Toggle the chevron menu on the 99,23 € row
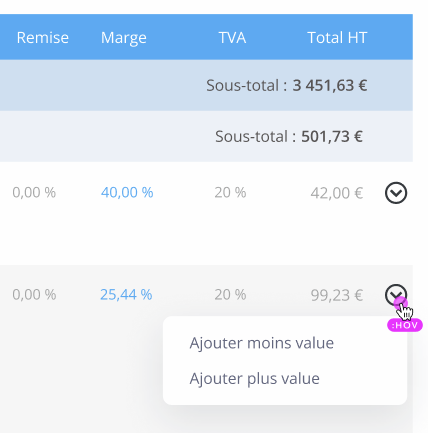This screenshot has width=428, height=433. pyautogui.click(x=396, y=295)
